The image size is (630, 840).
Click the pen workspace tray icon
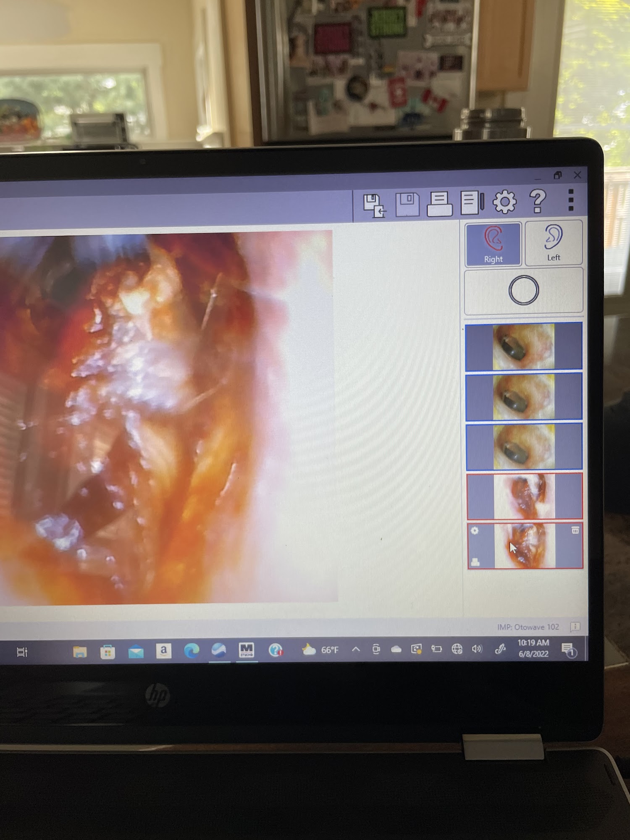(500, 649)
